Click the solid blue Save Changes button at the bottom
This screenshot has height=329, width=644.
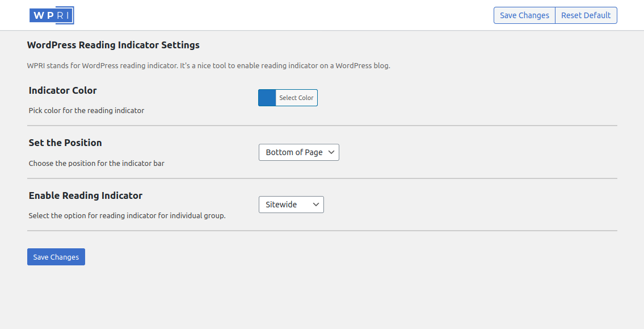tap(56, 257)
